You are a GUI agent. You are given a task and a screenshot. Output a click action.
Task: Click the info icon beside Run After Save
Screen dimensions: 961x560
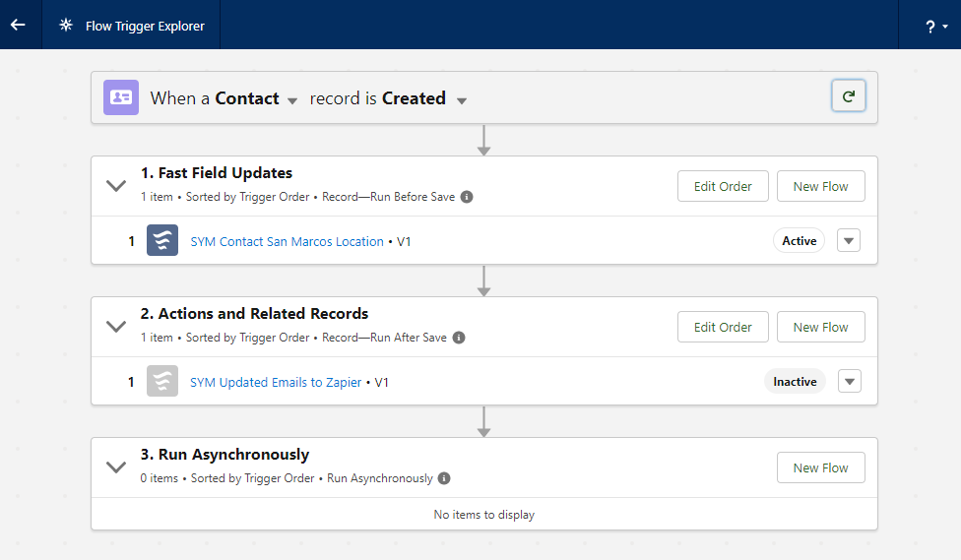coord(459,338)
